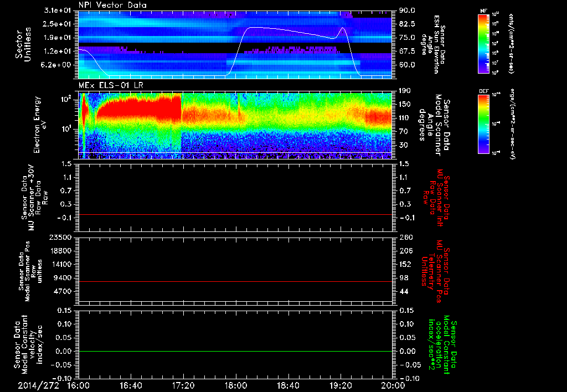Click the "1.9e+01" sector tick label
Image resolution: width=567 pixels, height=392 pixels.
point(57,38)
